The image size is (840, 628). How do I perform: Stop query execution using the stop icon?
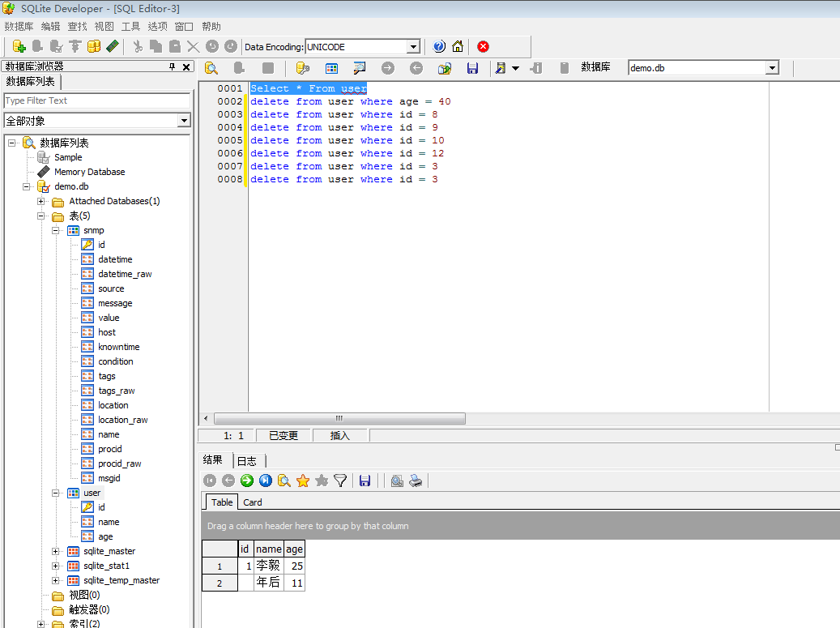coord(268,68)
